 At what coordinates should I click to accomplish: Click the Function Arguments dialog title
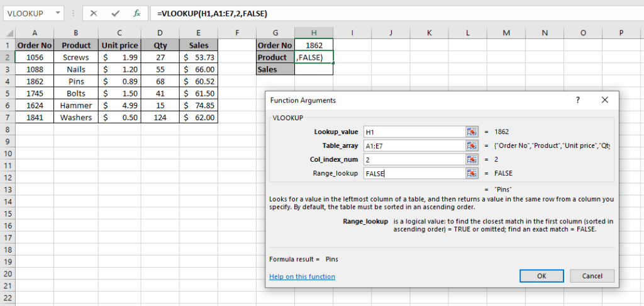tap(303, 100)
